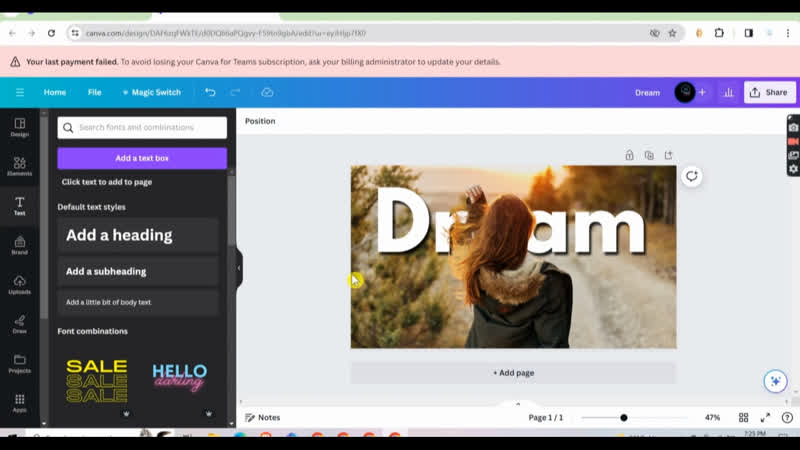Image resolution: width=800 pixels, height=450 pixels.
Task: Select the HELLO darling font combination
Action: [x=180, y=378]
